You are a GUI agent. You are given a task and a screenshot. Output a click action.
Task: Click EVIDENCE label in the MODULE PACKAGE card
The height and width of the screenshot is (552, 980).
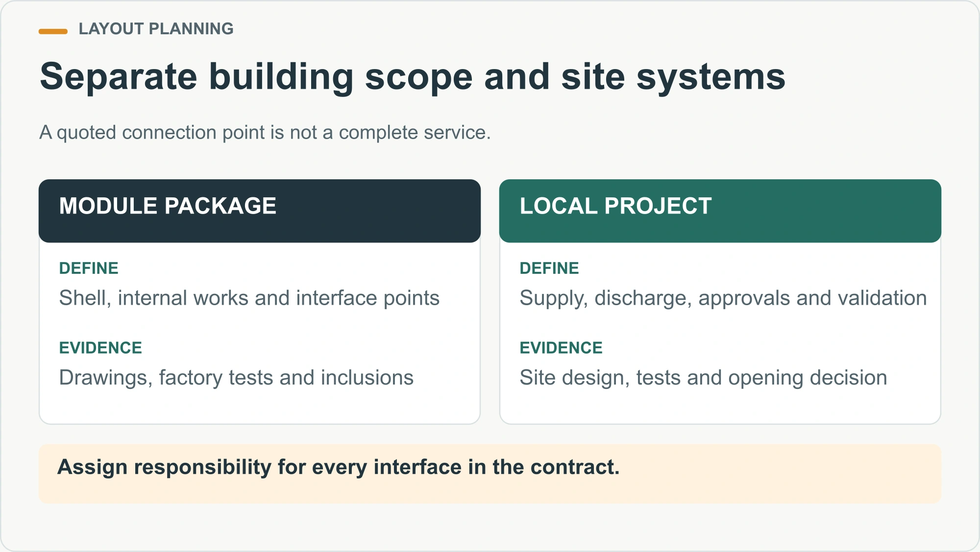[100, 348]
